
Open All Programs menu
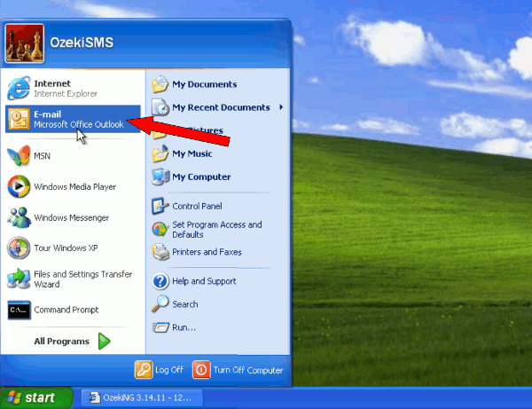click(x=73, y=341)
